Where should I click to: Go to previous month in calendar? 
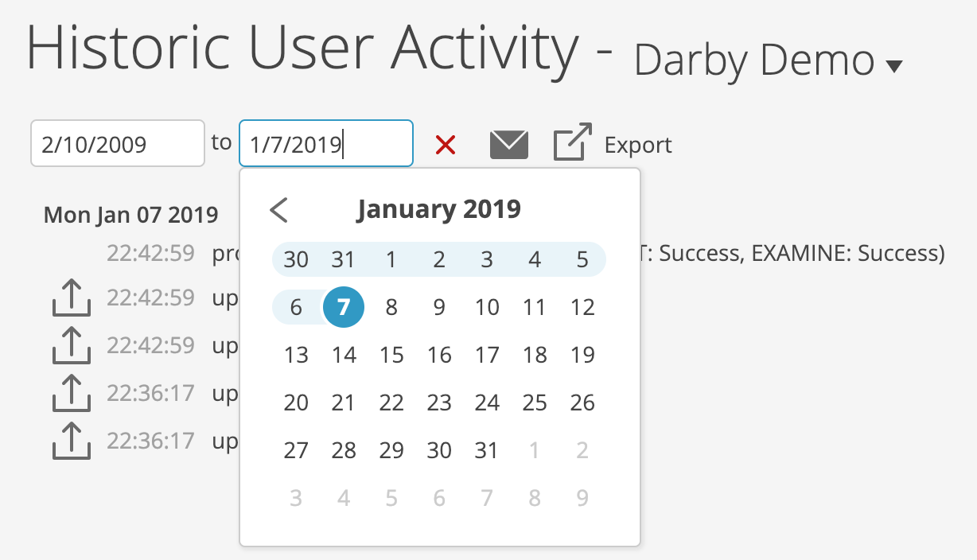click(278, 210)
